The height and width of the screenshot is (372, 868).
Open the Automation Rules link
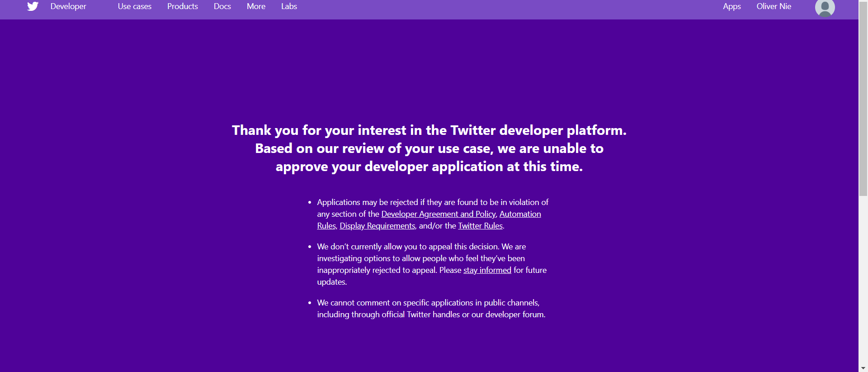coord(520,214)
